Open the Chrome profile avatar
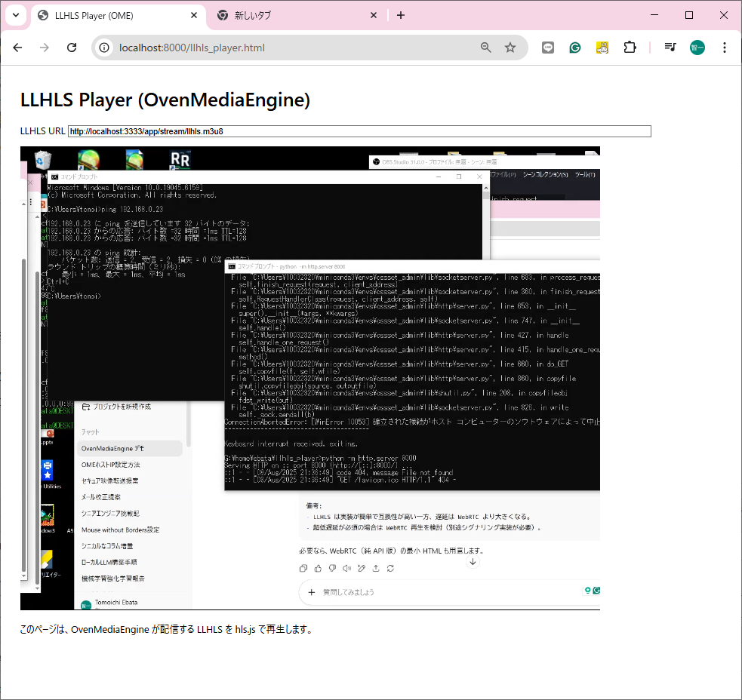Viewport: 742px width, 700px height. point(697,48)
